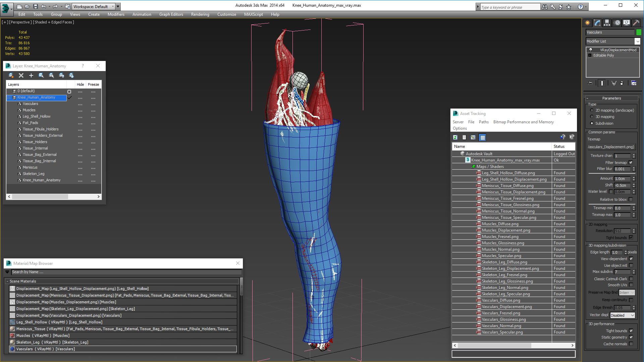
Task: Open the Hierarchy command panel tab
Action: 607,23
